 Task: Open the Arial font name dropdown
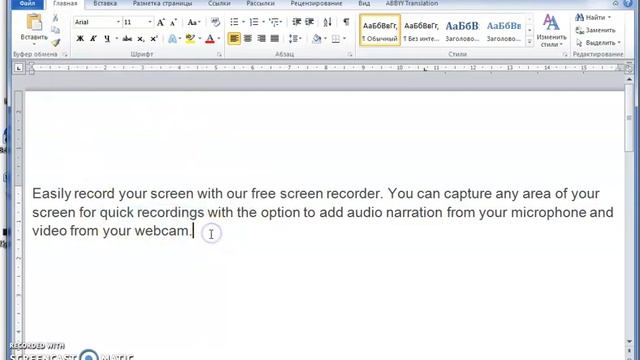[x=118, y=22]
